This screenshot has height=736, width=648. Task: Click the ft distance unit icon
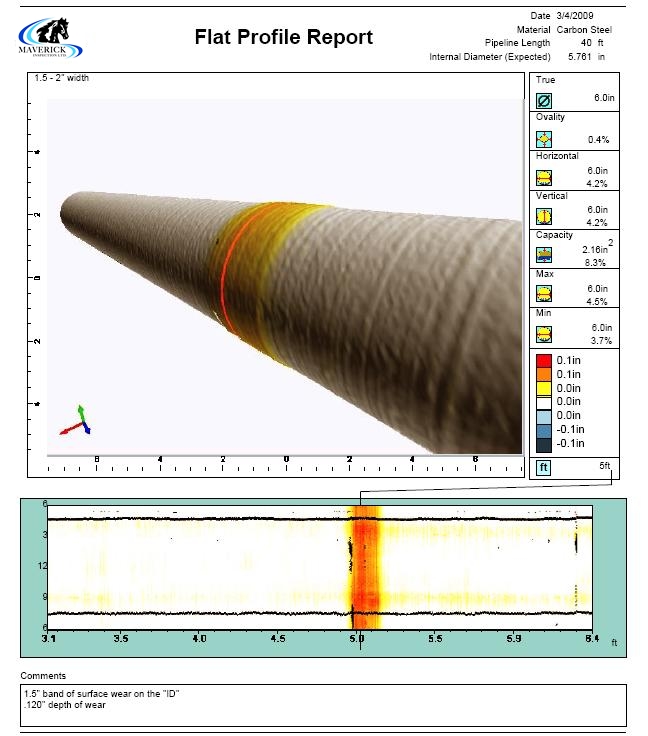tap(543, 468)
